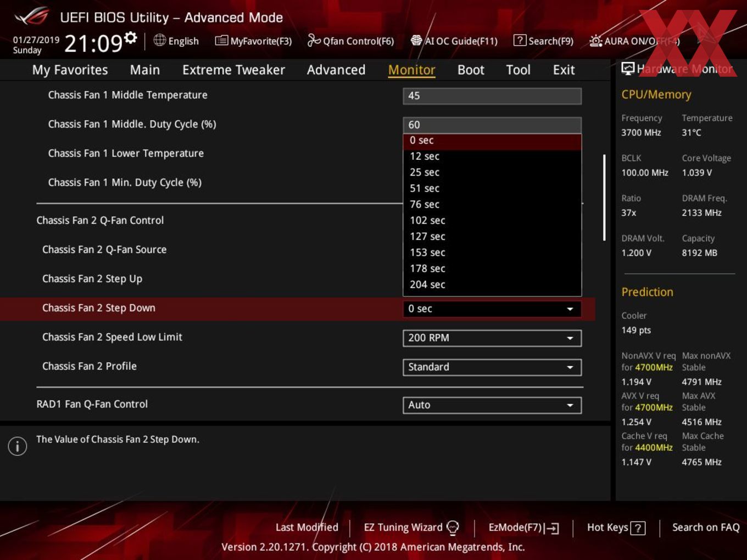The image size is (747, 560).
Task: Open the Tool tab
Action: tap(518, 70)
